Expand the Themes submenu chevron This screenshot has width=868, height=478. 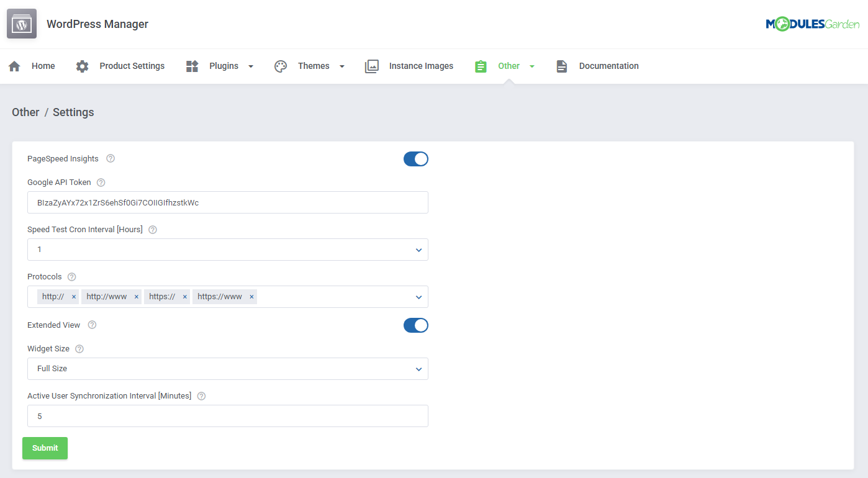(x=341, y=66)
